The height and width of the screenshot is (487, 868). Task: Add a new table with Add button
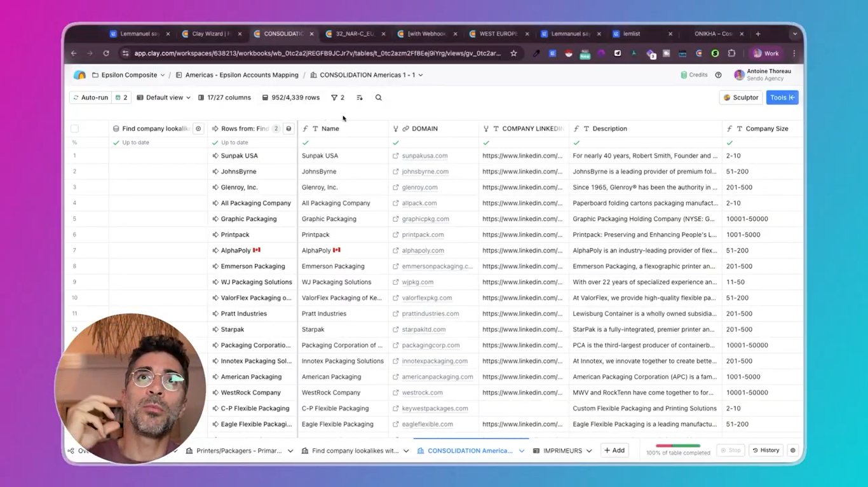tap(614, 450)
